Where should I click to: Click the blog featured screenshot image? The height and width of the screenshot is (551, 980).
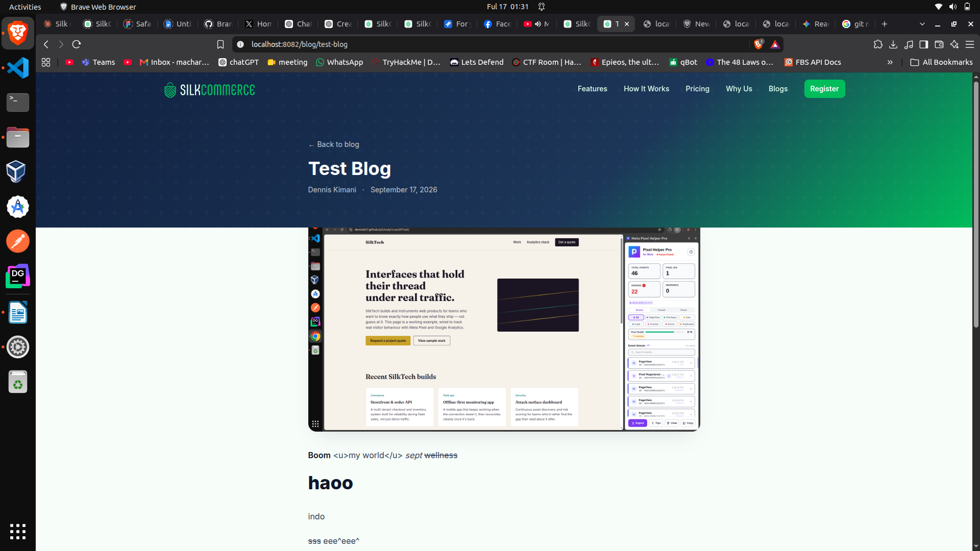(504, 329)
